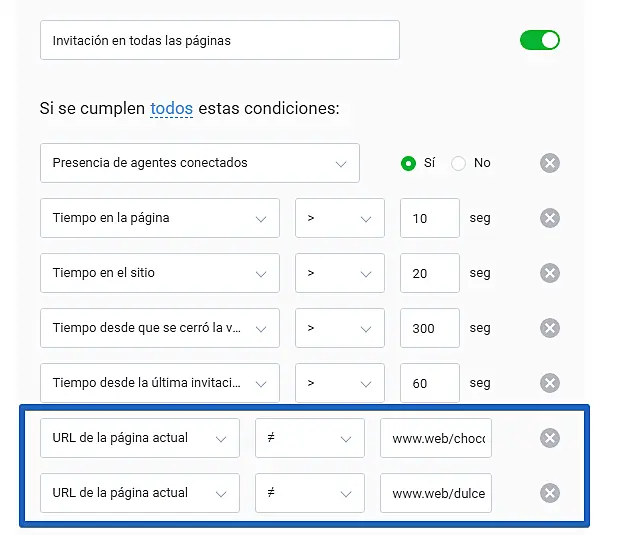The height and width of the screenshot is (535, 618).
Task: Select the 'No' radio option
Action: coord(459,163)
